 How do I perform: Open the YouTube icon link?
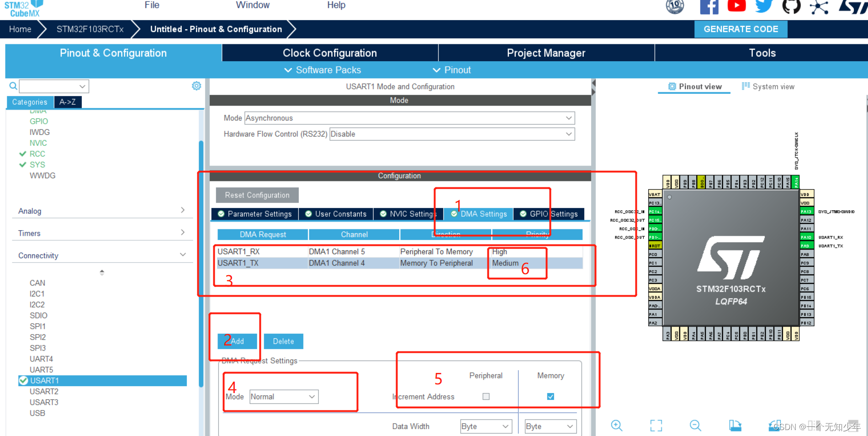coord(736,5)
